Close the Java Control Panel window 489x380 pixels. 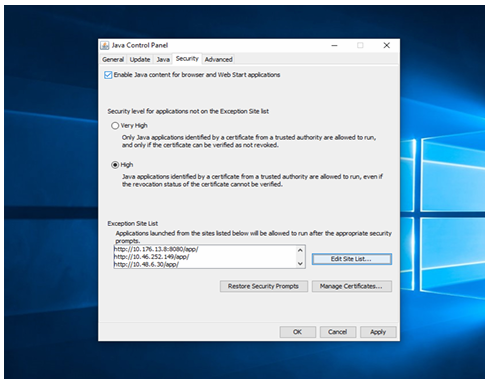386,45
